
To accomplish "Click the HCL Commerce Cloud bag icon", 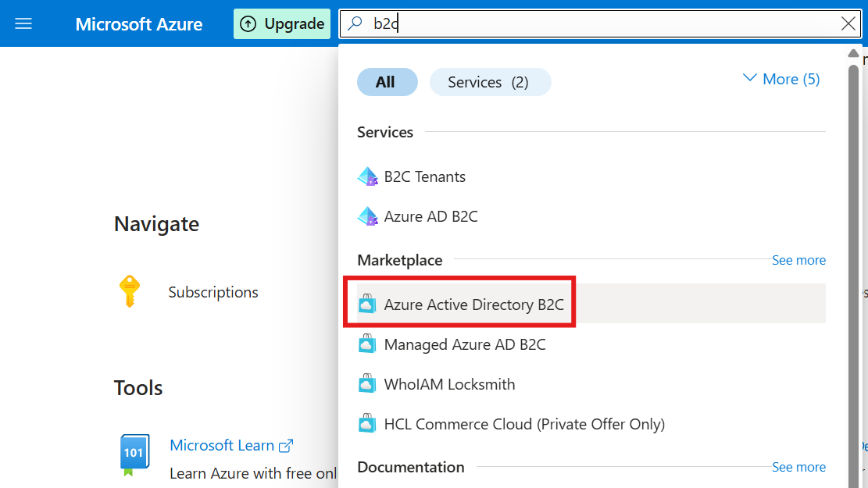I will point(367,423).
